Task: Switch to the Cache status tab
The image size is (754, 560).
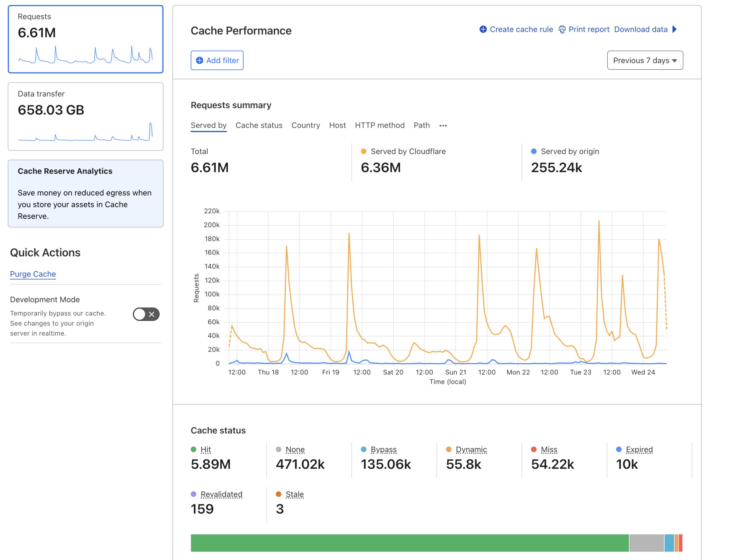Action: (x=259, y=125)
